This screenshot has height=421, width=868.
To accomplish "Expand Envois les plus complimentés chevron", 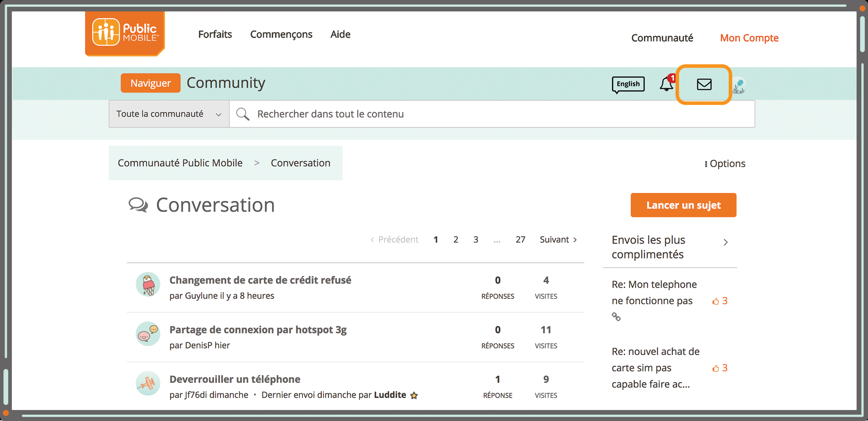I will [x=725, y=242].
